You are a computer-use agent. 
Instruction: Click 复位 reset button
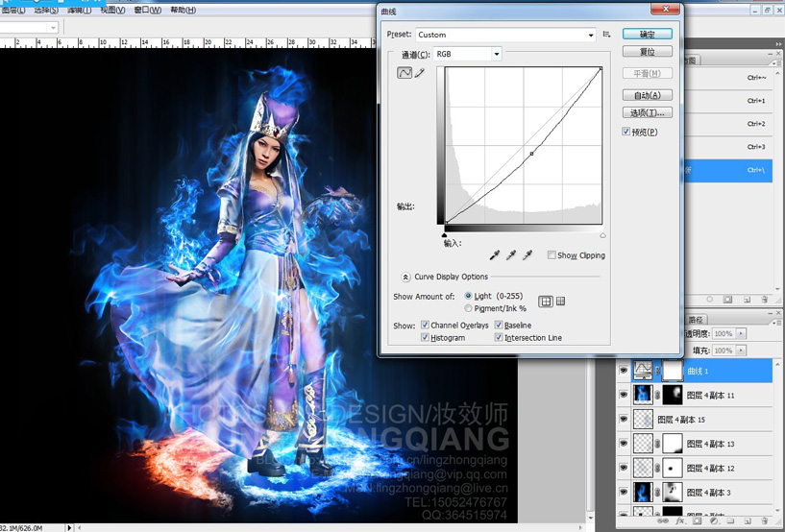pos(648,52)
